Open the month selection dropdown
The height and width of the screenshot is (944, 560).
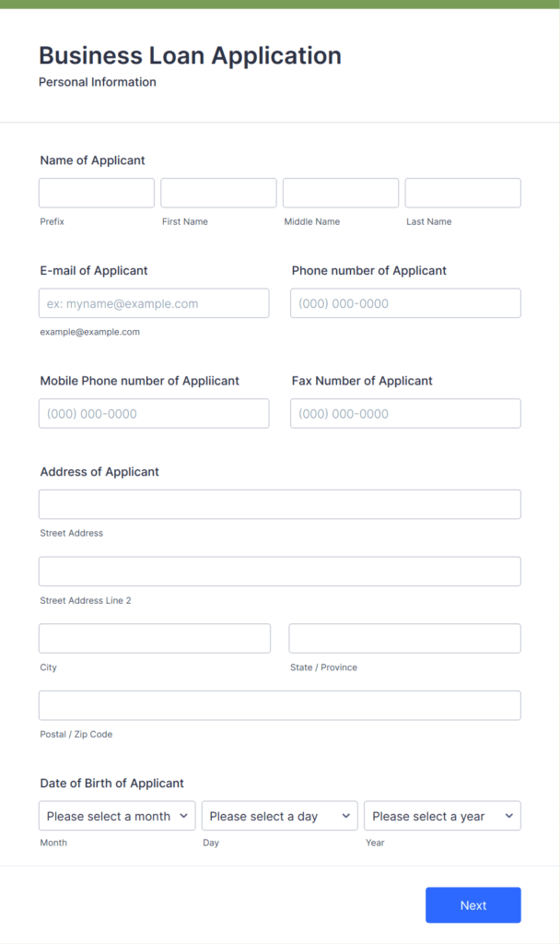[116, 816]
